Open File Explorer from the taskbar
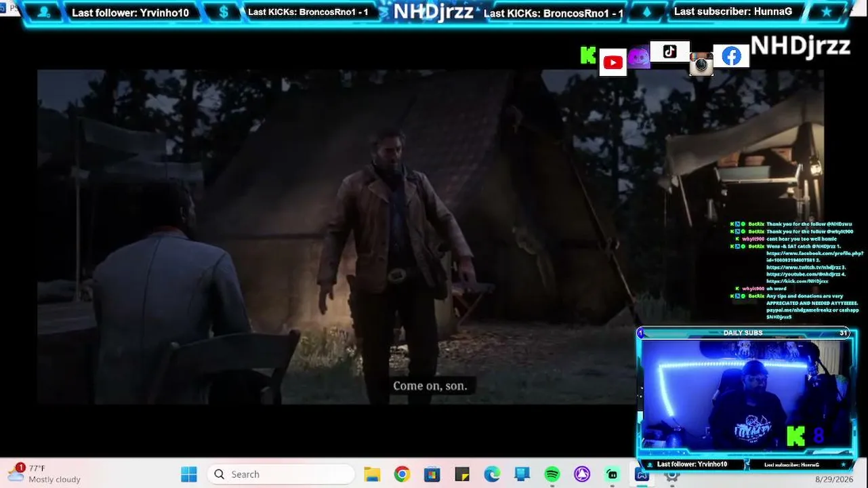Viewport: 868px width, 488px height. tap(372, 474)
